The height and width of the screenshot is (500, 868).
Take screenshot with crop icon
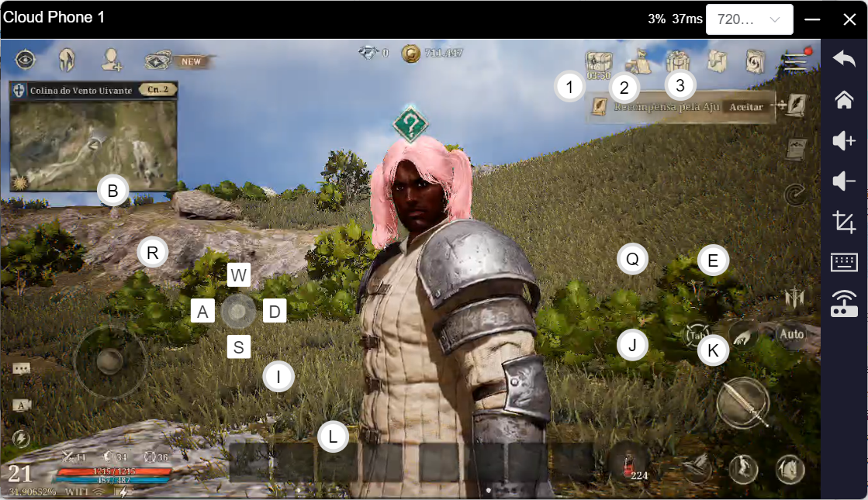pyautogui.click(x=844, y=222)
